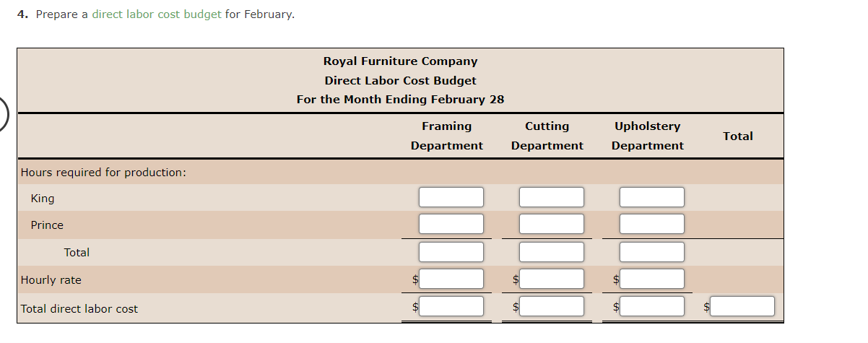Select Prince hours field for Cutting Department
The image size is (868, 343).
point(552,224)
